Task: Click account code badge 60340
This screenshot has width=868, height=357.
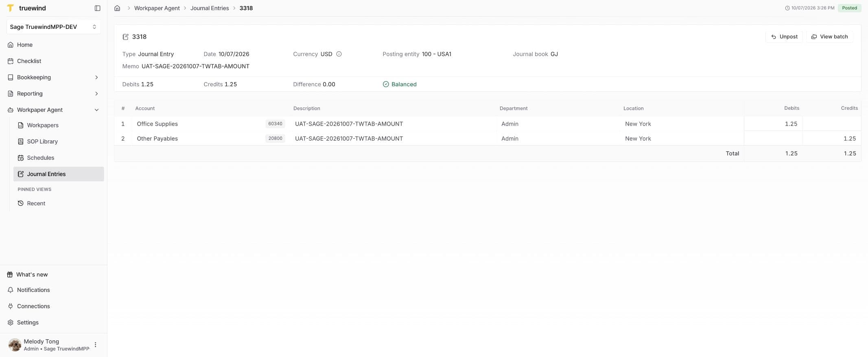Action: [x=275, y=124]
